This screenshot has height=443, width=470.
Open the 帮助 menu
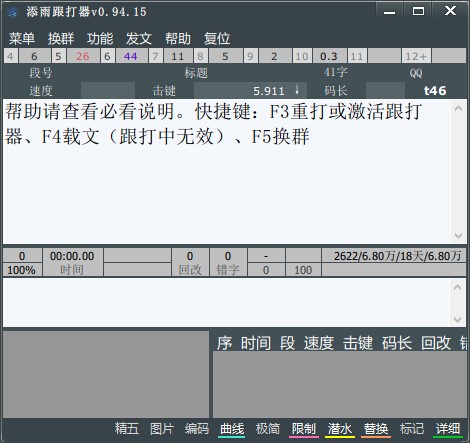click(x=178, y=39)
